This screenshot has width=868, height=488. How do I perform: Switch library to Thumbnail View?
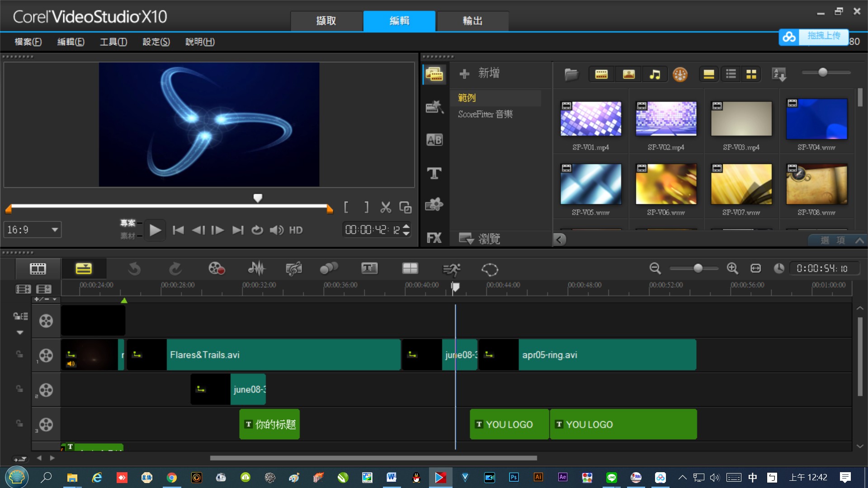751,74
